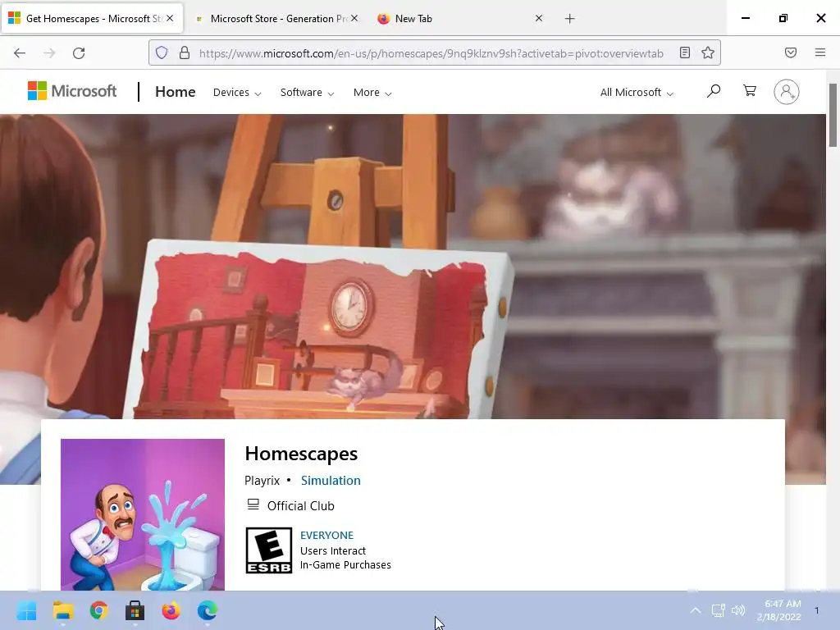Click the account sign-in avatar

787,92
